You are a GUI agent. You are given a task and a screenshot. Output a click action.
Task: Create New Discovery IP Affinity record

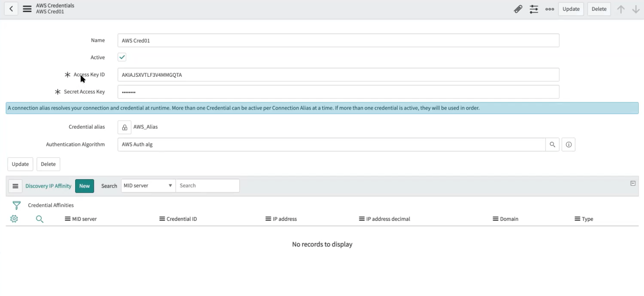point(84,186)
